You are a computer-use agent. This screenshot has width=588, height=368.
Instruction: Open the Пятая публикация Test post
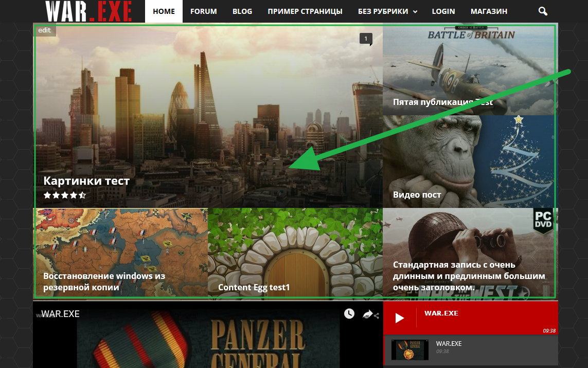click(443, 102)
